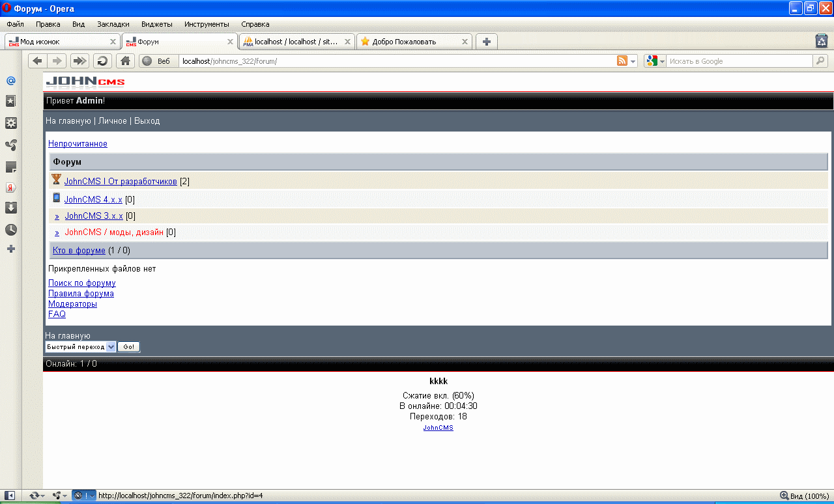Open the Непрочитанное link
Screen dimensions: 834x504
coord(78,144)
